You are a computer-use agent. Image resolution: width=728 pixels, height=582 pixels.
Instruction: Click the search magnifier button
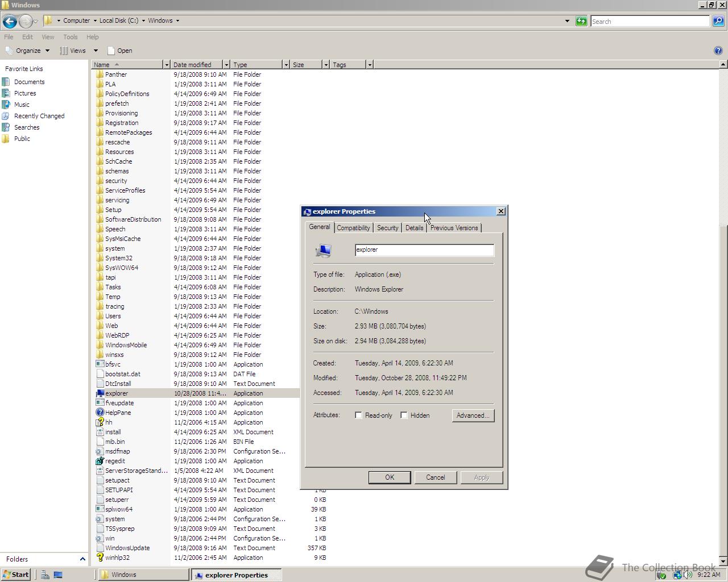[718, 21]
